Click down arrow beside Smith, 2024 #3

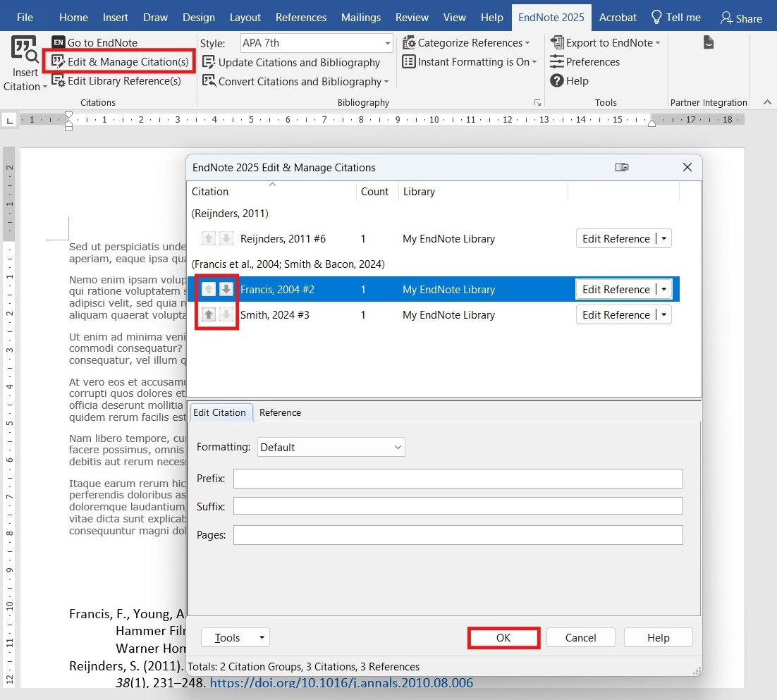click(x=226, y=314)
